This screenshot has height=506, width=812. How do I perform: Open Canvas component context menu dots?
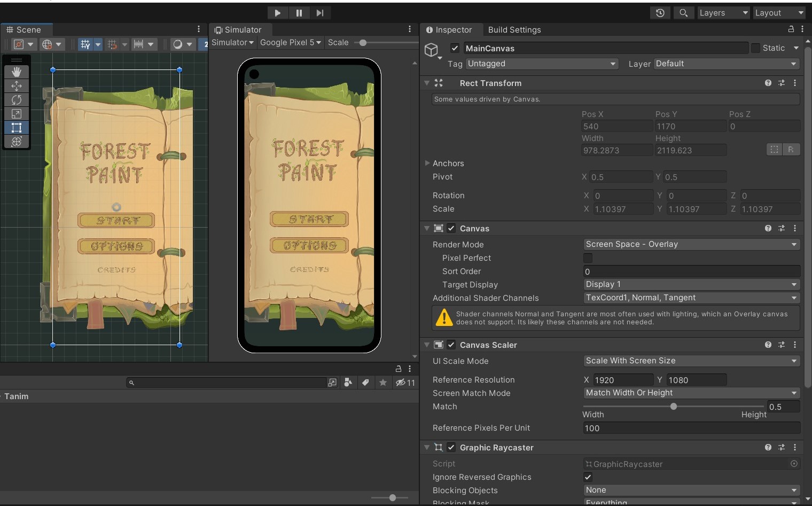click(795, 228)
